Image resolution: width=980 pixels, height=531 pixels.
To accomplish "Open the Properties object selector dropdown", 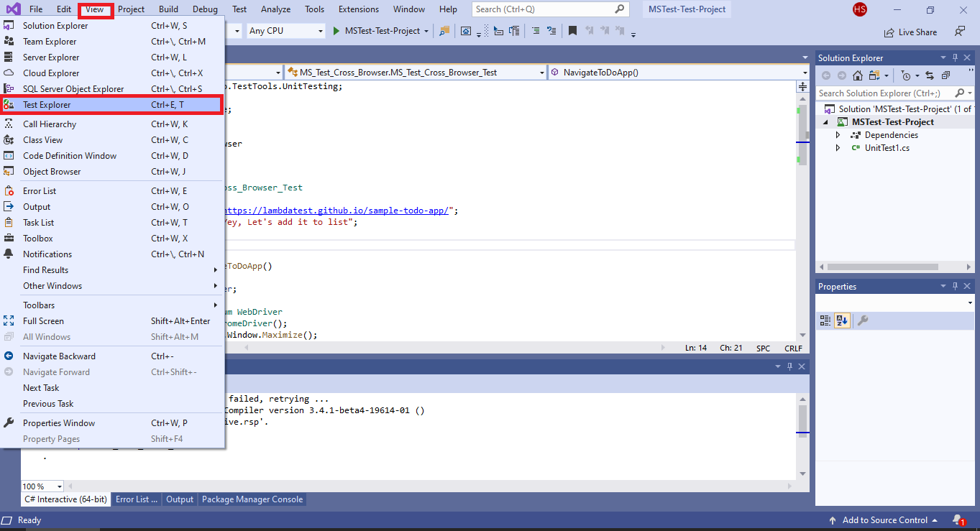I will click(x=970, y=304).
